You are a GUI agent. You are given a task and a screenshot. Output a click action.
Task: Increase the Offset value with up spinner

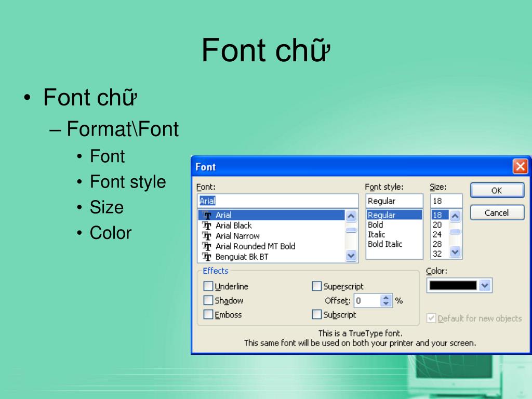[x=386, y=298]
